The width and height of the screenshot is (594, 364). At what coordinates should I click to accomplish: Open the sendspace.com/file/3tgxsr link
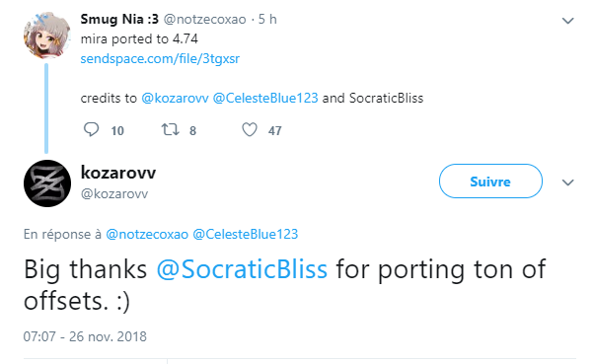point(160,59)
